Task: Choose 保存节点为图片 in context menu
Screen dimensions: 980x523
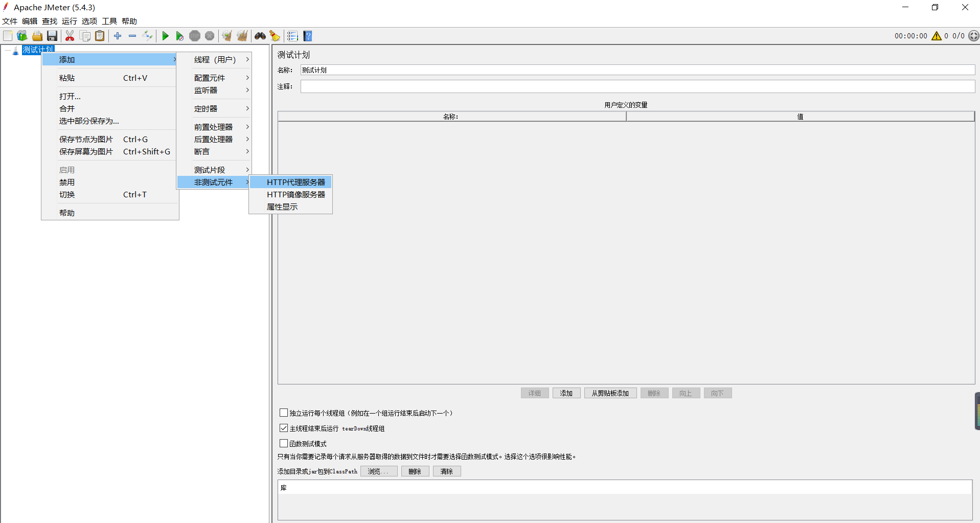Action: (110, 139)
